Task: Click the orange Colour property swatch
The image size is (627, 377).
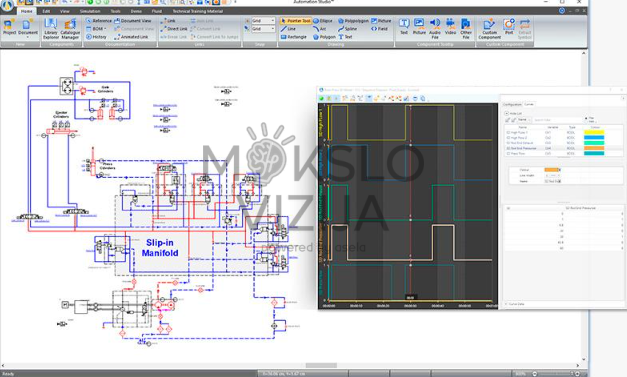Action: tap(551, 170)
